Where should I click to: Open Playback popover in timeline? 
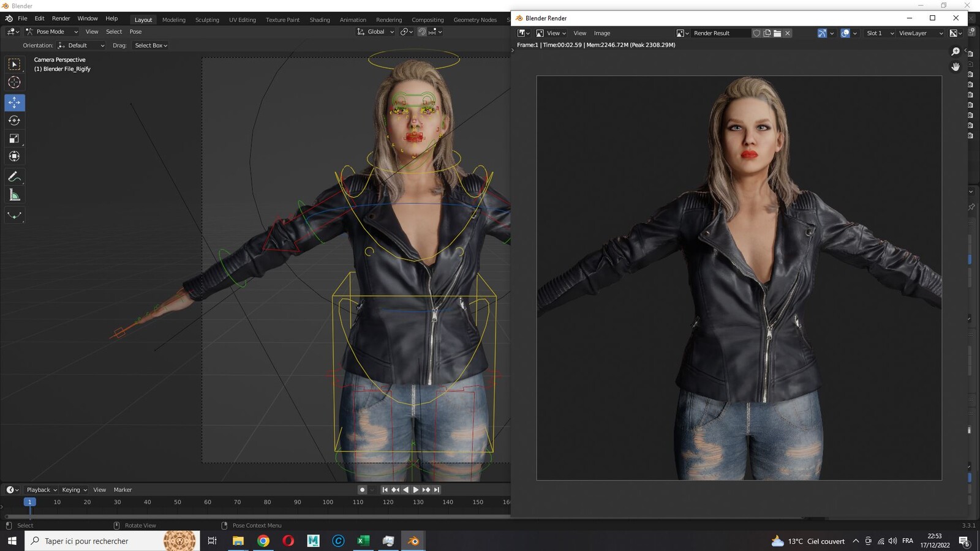(x=42, y=490)
